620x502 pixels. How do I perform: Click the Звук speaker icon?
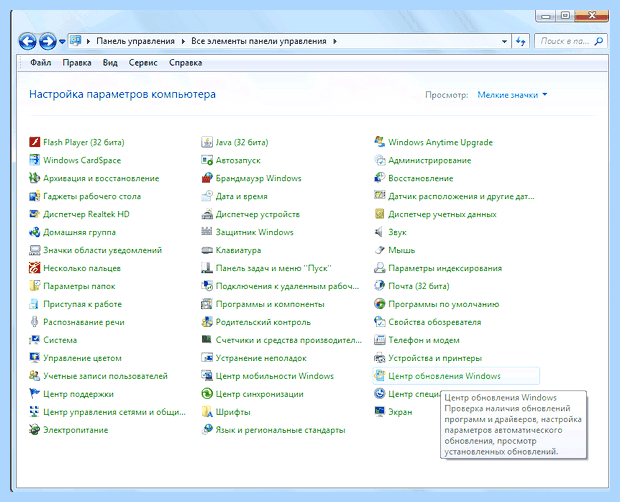[379, 232]
